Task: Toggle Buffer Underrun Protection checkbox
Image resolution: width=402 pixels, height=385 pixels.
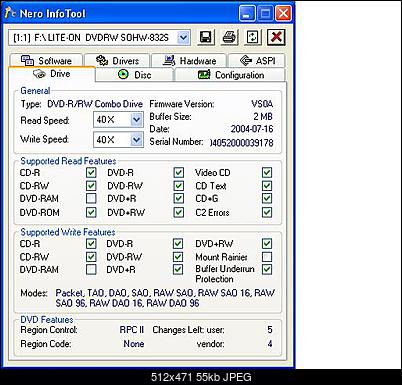Action: point(267,269)
